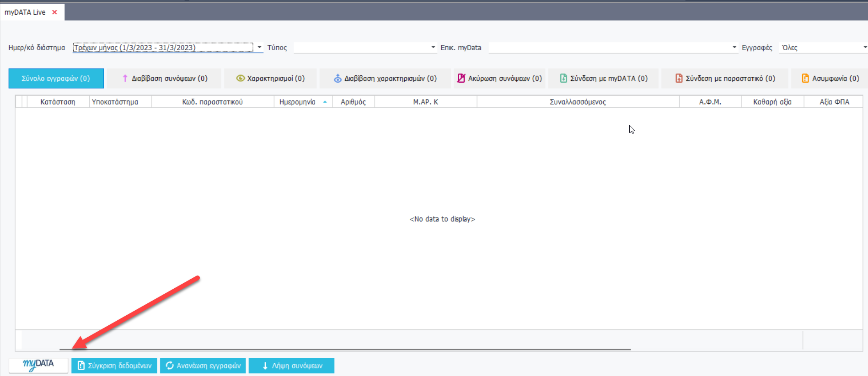Expand the Επικ. myData dropdown
Viewport: 868px width, 376px height.
coord(734,48)
